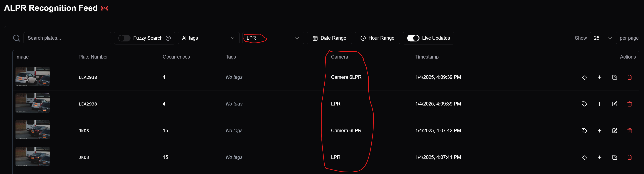Open the first LEA2938 vehicle thumbnail
The height and width of the screenshot is (174, 644).
(33, 76)
